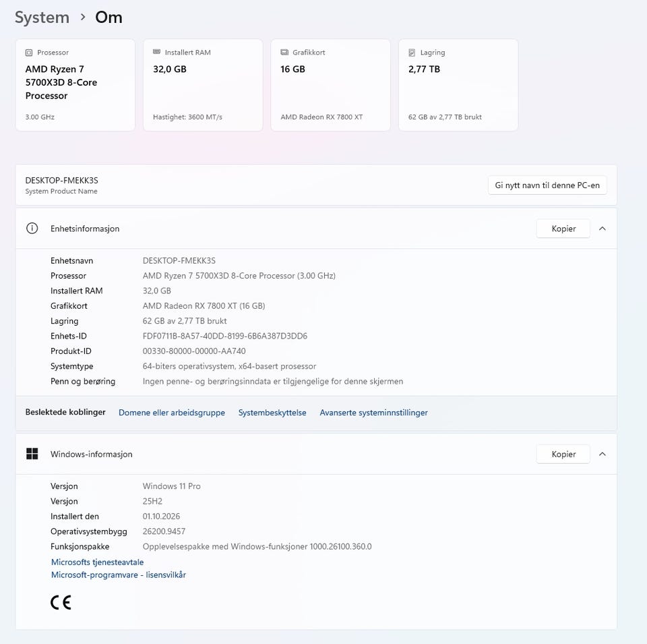Open Microsoft-programvare lisensvilkår link
The height and width of the screenshot is (644, 647).
[x=119, y=575]
